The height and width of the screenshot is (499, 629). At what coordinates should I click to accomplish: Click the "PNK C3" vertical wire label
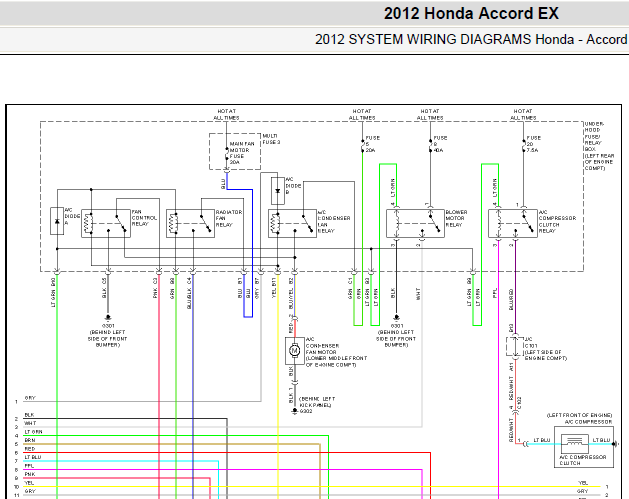(x=155, y=288)
